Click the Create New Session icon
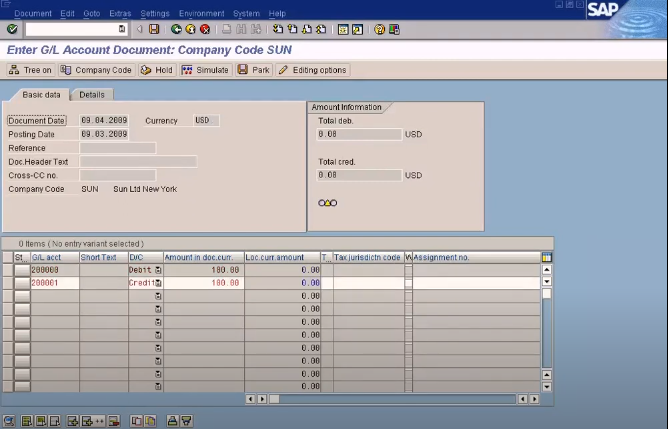The image size is (668, 429). tap(343, 29)
